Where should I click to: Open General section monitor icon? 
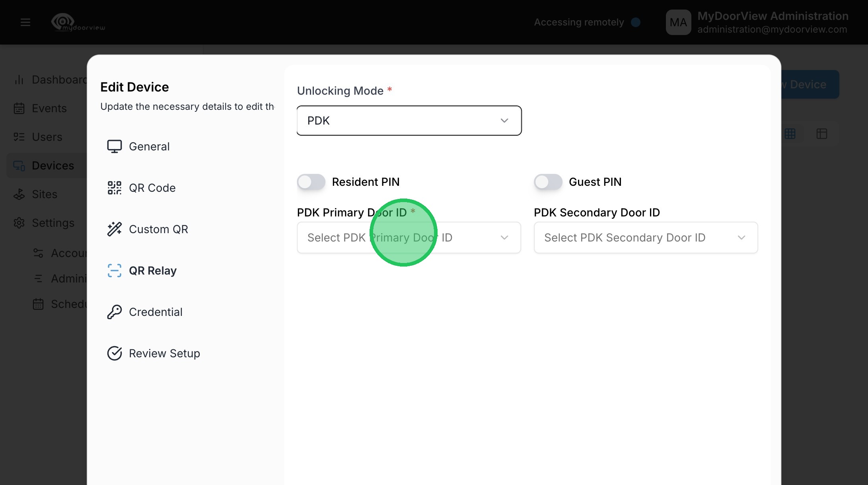pos(114,146)
